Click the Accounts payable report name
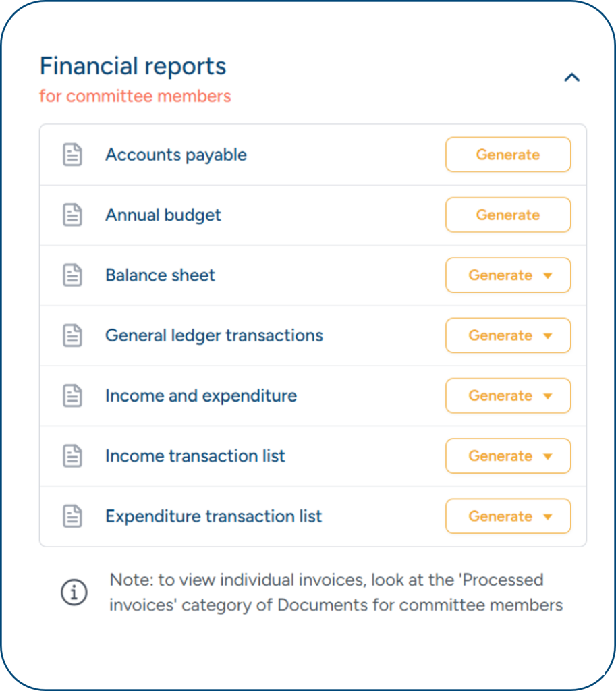 coord(176,155)
